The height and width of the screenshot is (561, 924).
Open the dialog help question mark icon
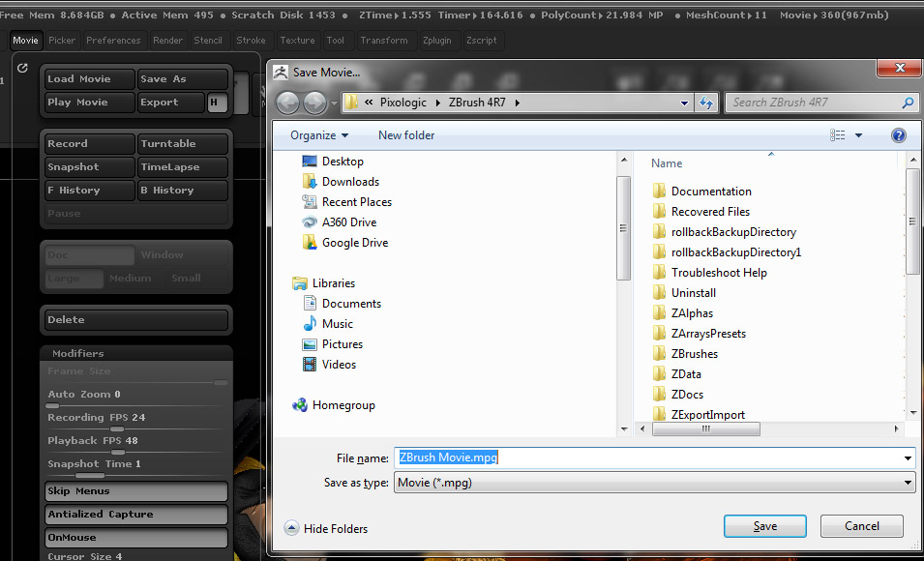pos(899,135)
